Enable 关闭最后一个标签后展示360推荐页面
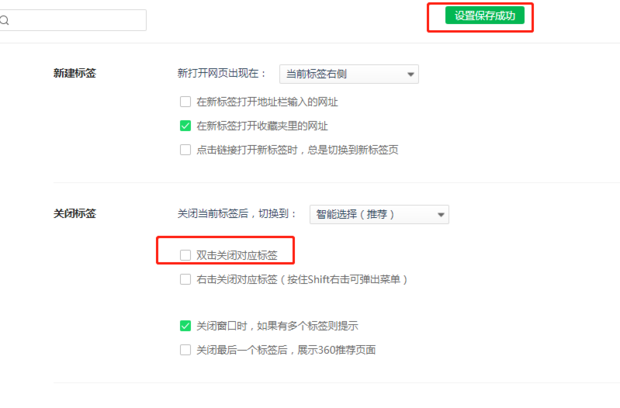 tap(185, 350)
